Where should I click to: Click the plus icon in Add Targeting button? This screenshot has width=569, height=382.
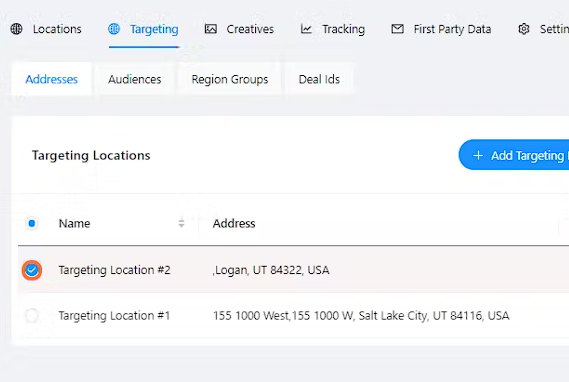click(478, 155)
